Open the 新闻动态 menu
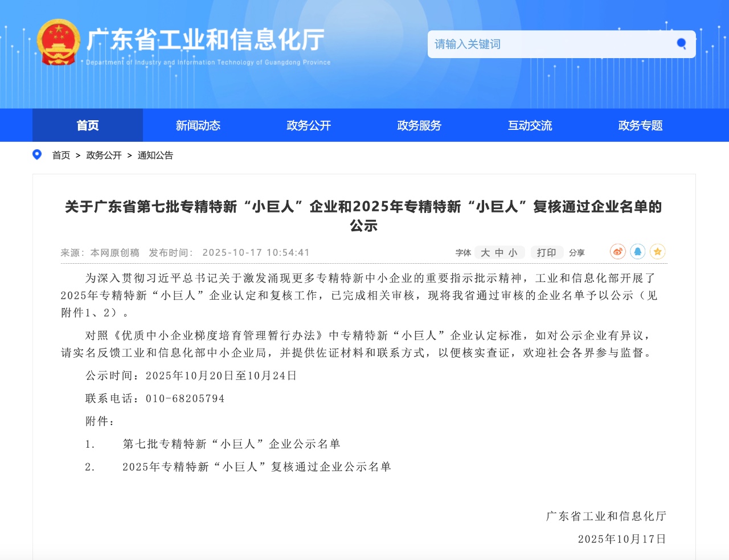Screen dimensions: 729x560 (x=198, y=125)
